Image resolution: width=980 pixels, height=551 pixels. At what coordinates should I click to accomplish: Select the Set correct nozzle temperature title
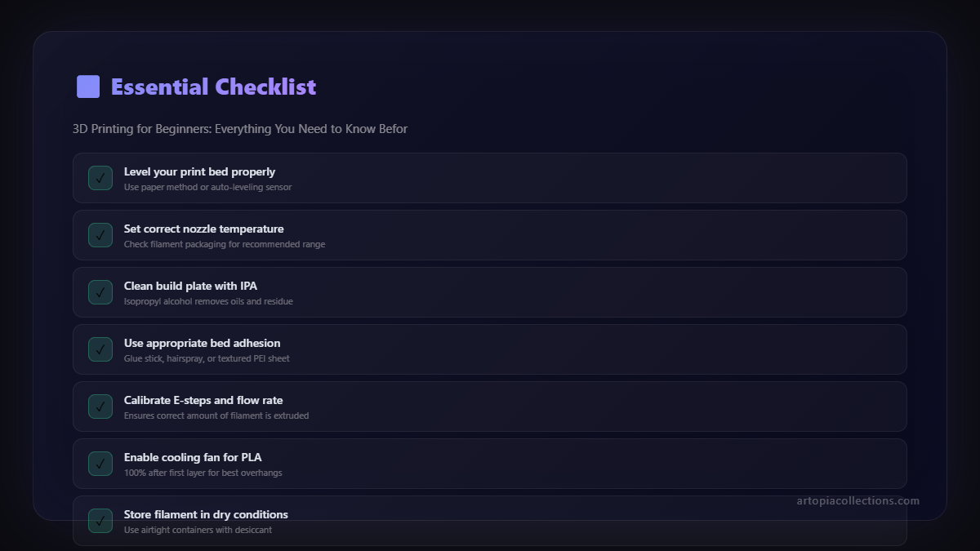[x=203, y=229]
